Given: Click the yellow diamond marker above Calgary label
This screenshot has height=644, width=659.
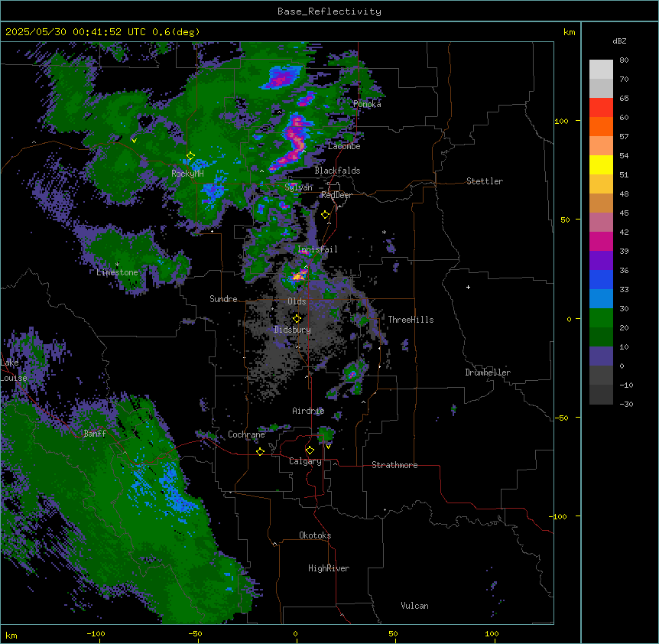Looking at the screenshot, I should (310, 450).
